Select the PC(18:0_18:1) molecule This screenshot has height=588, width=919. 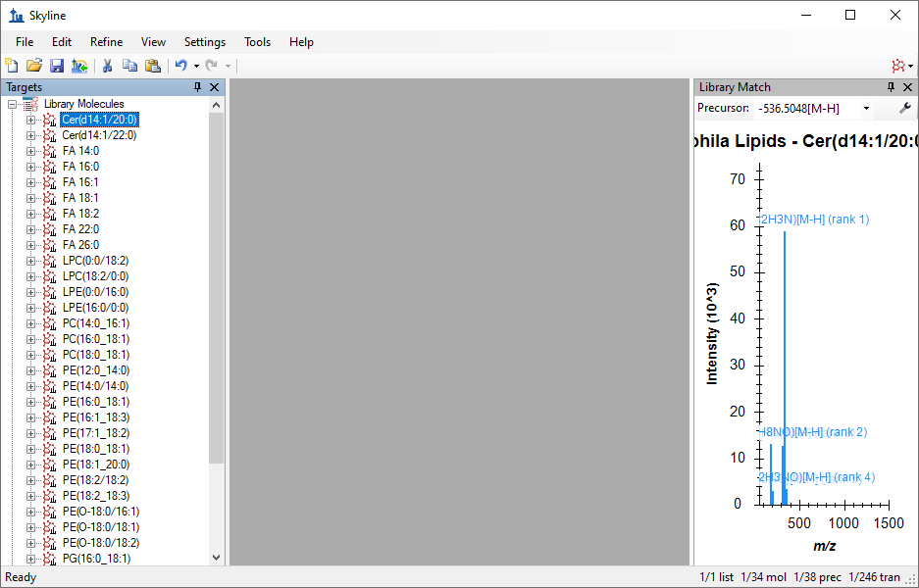(x=96, y=355)
